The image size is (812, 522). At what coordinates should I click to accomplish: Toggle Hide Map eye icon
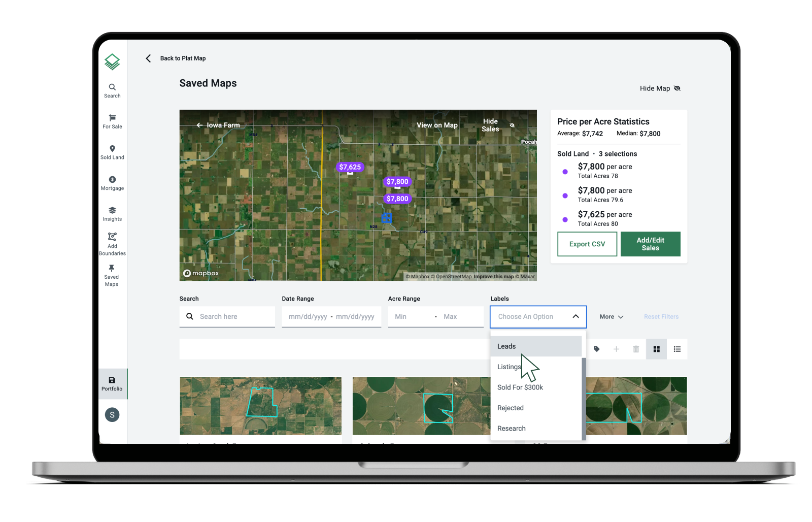tap(677, 88)
